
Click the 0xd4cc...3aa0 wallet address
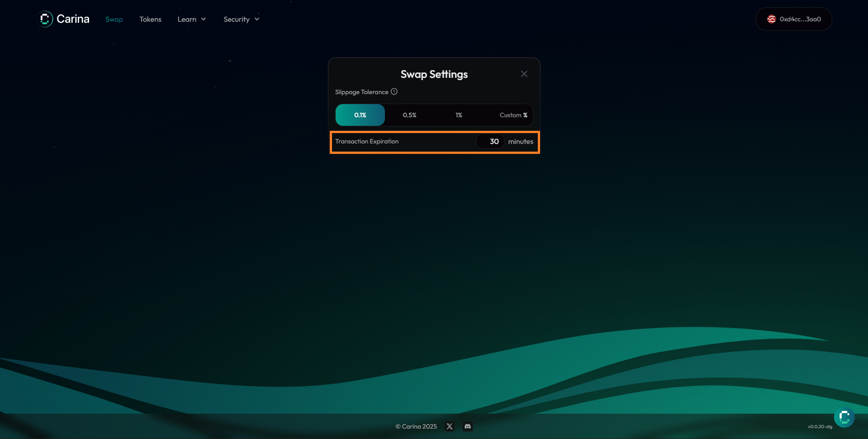tap(800, 19)
